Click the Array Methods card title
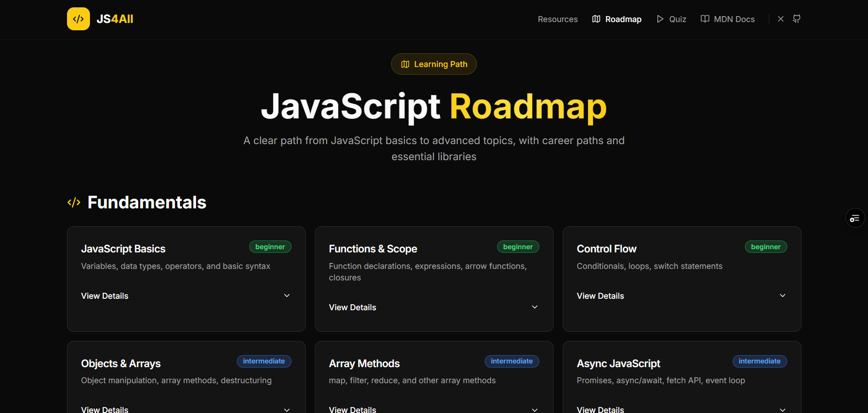Screen dimensions: 868x413 pos(364,363)
